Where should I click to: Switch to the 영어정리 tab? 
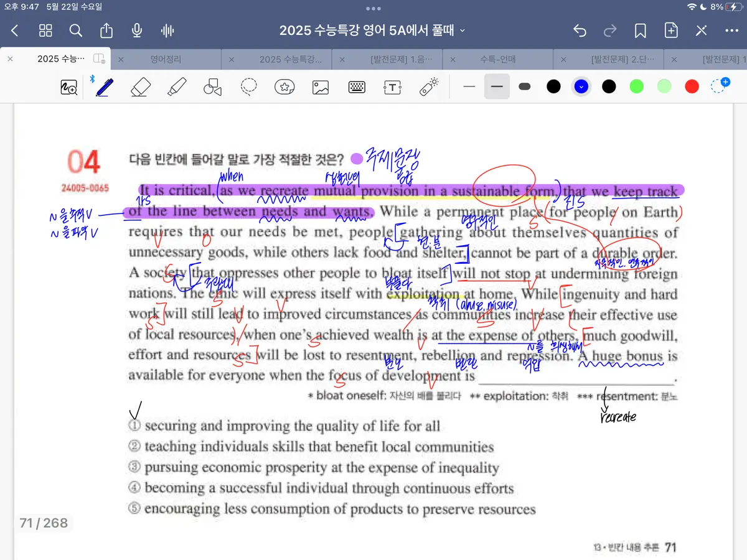(166, 60)
